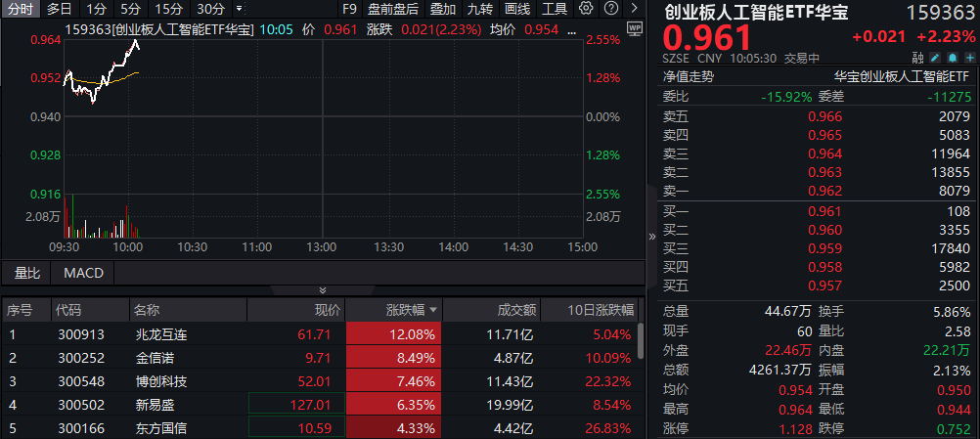Screen dimensions: 980x439
Task: Add to watchlist with plus icon
Action: point(968,58)
